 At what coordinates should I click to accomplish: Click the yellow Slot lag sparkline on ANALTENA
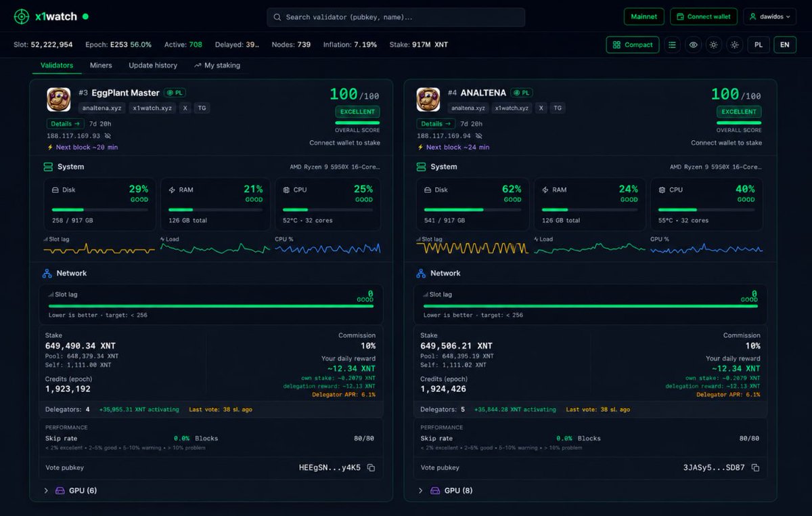[x=473, y=249]
